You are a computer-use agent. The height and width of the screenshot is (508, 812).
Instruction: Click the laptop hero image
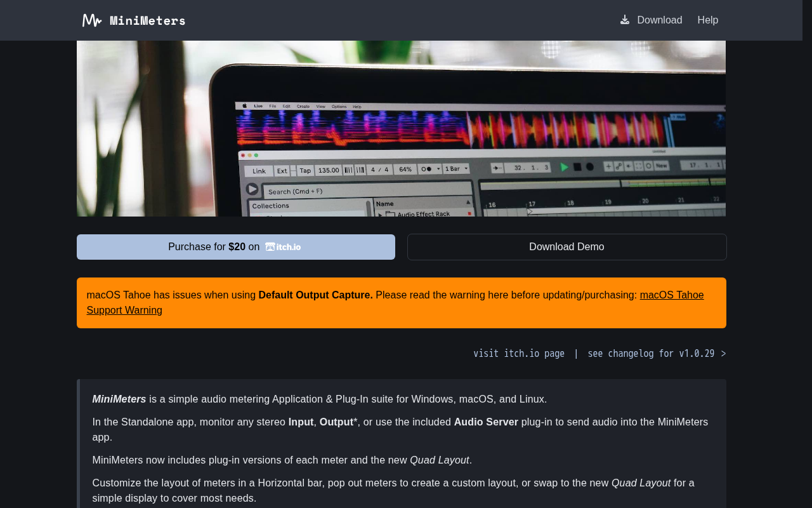[x=401, y=128]
